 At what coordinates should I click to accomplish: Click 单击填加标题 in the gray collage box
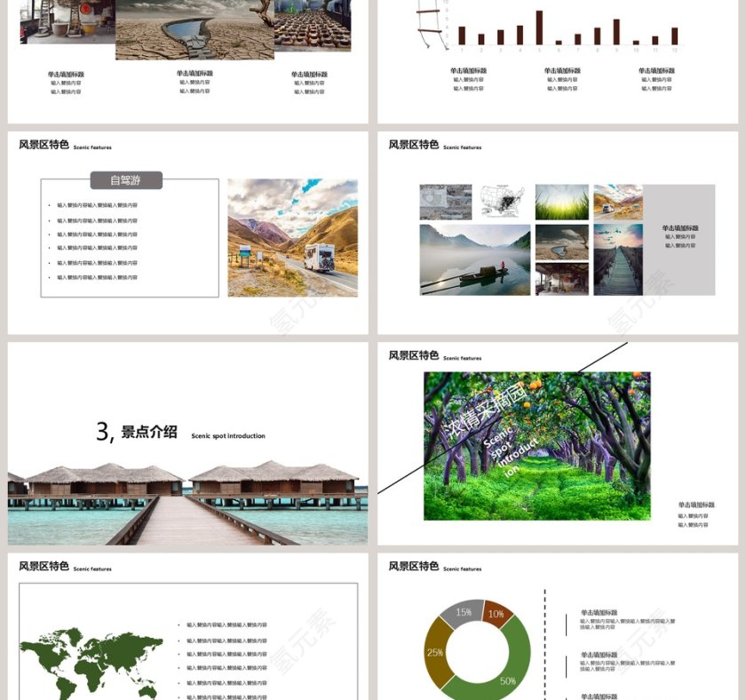[x=679, y=228]
